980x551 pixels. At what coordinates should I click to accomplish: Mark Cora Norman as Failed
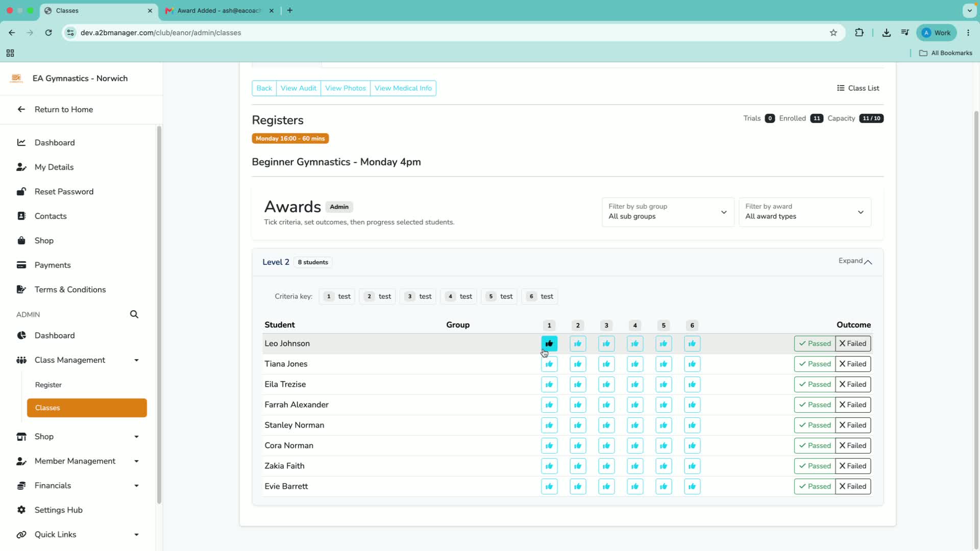coord(853,445)
